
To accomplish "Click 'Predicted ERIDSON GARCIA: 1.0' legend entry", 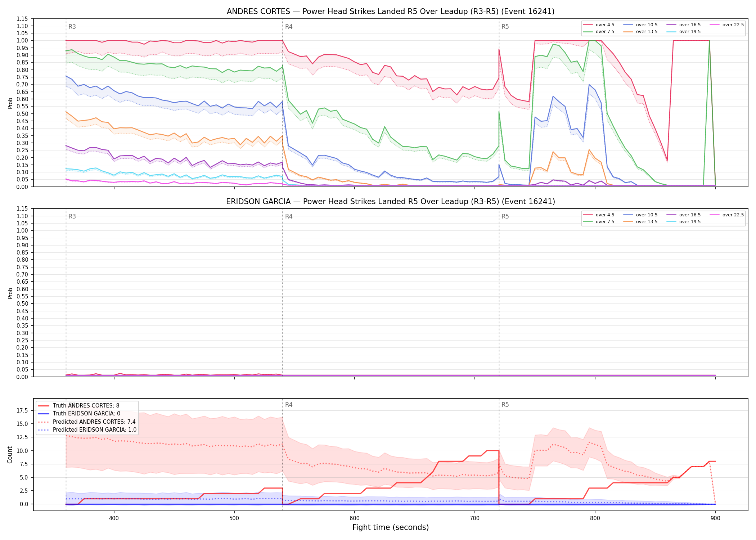I will (87, 430).
